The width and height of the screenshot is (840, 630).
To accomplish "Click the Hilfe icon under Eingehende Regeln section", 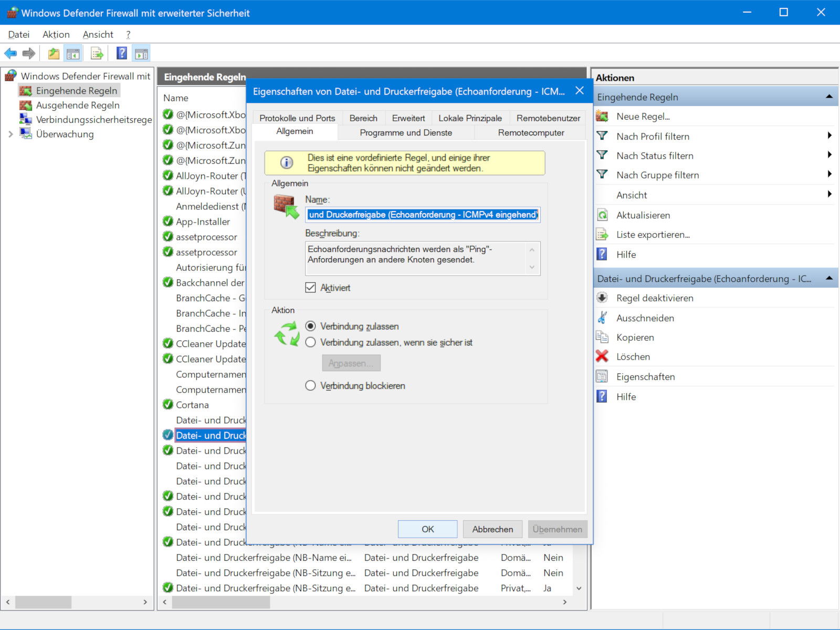I will tap(602, 254).
